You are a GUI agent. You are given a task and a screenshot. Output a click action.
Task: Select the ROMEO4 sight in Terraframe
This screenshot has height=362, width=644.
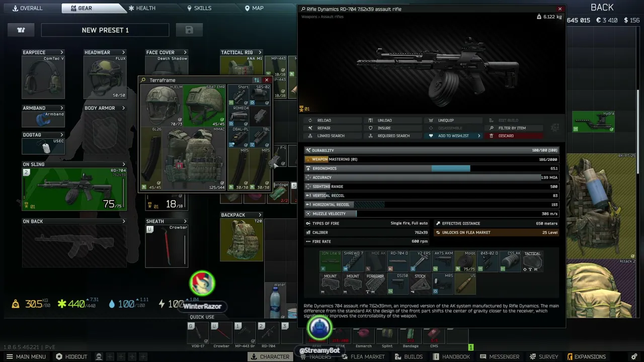[238, 116]
